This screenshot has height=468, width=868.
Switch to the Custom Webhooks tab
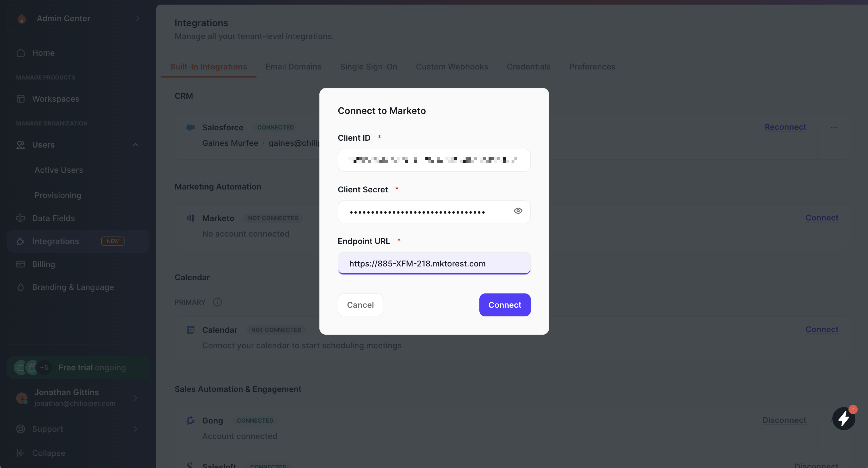[452, 67]
